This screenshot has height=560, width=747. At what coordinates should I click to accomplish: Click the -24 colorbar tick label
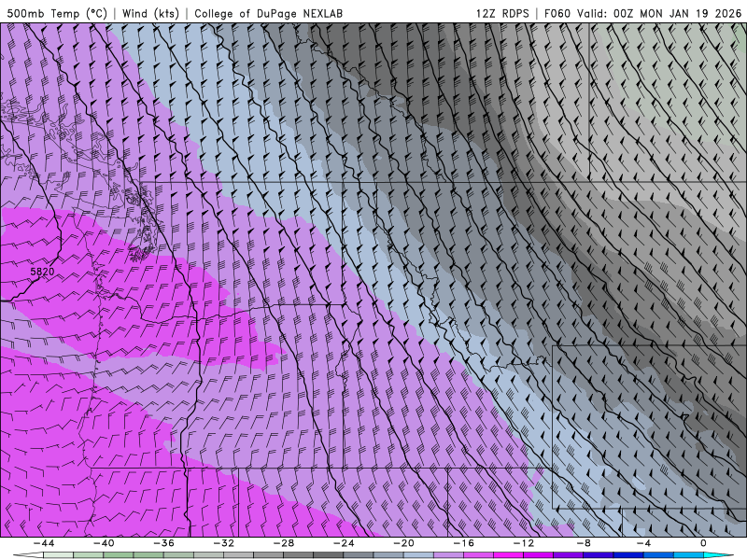(x=344, y=543)
